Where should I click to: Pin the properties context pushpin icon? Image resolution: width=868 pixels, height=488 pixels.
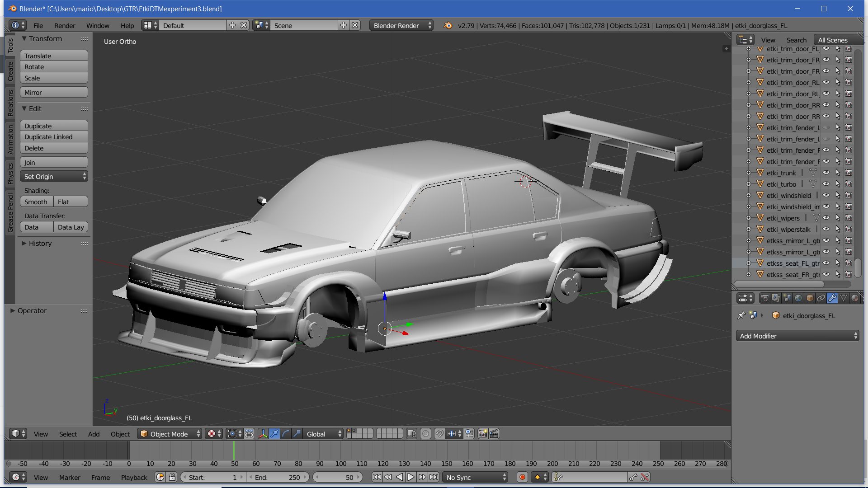point(741,315)
